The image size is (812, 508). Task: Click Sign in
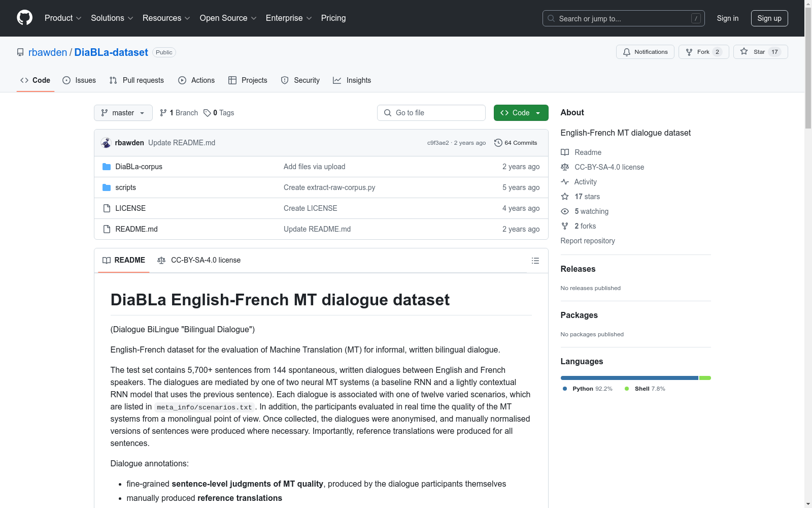[x=728, y=18]
